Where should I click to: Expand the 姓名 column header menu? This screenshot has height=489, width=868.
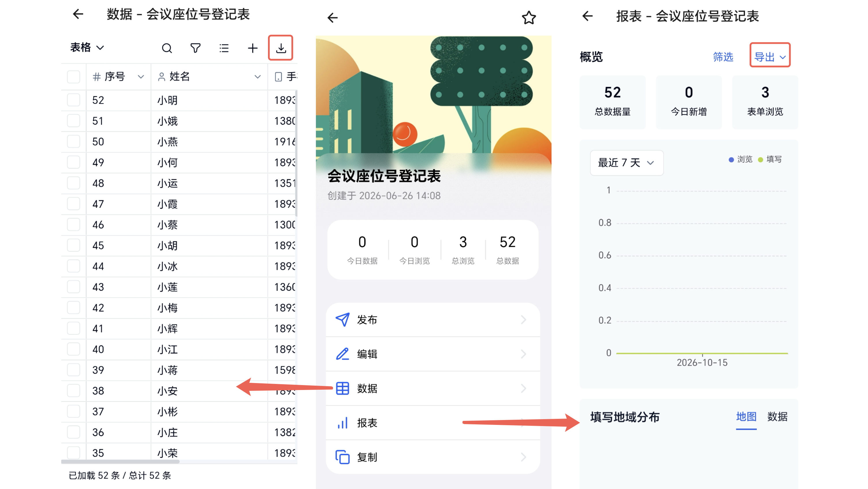(258, 77)
